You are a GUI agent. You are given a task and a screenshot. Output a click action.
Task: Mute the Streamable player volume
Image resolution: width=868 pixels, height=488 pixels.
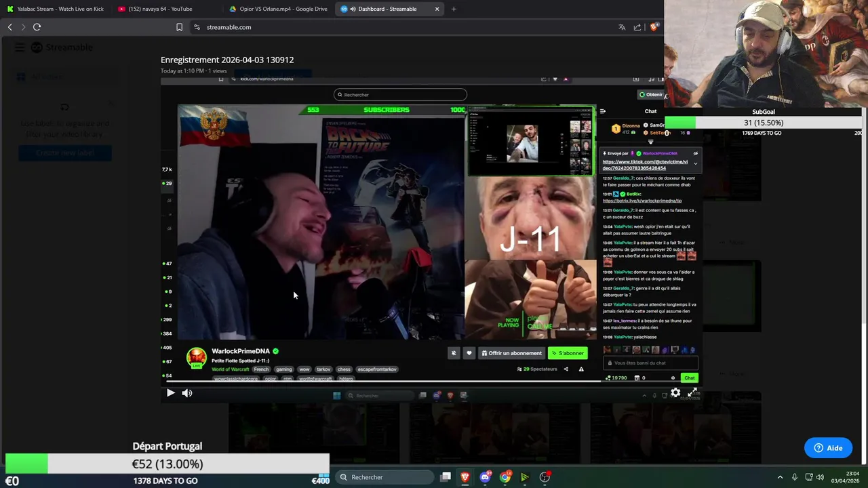tap(187, 393)
